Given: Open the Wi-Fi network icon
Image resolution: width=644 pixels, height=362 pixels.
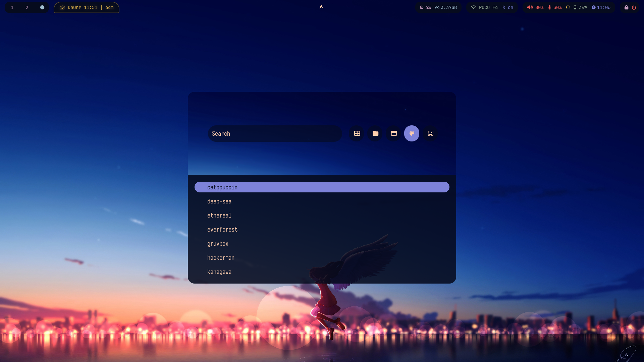Looking at the screenshot, I should (x=473, y=7).
